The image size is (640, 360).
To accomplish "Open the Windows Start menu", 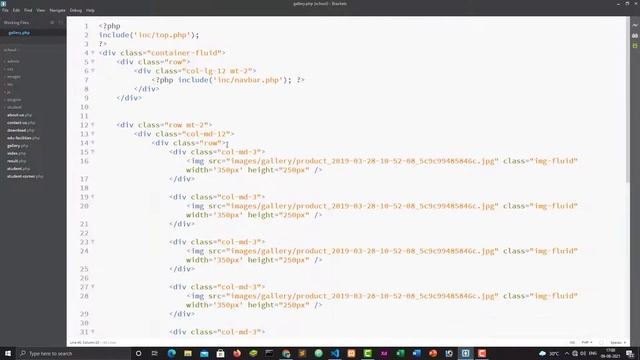I will pyautogui.click(x=8, y=353).
